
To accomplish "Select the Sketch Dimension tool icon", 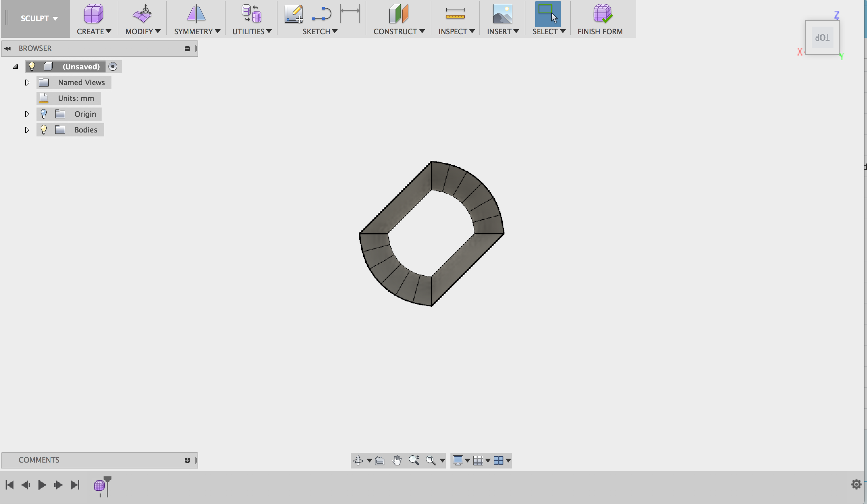I will (350, 14).
